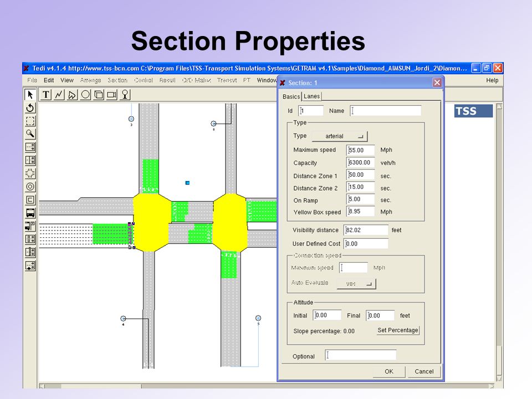The width and height of the screenshot is (532, 399).
Task: Open the PT menu
Action: pyautogui.click(x=247, y=80)
